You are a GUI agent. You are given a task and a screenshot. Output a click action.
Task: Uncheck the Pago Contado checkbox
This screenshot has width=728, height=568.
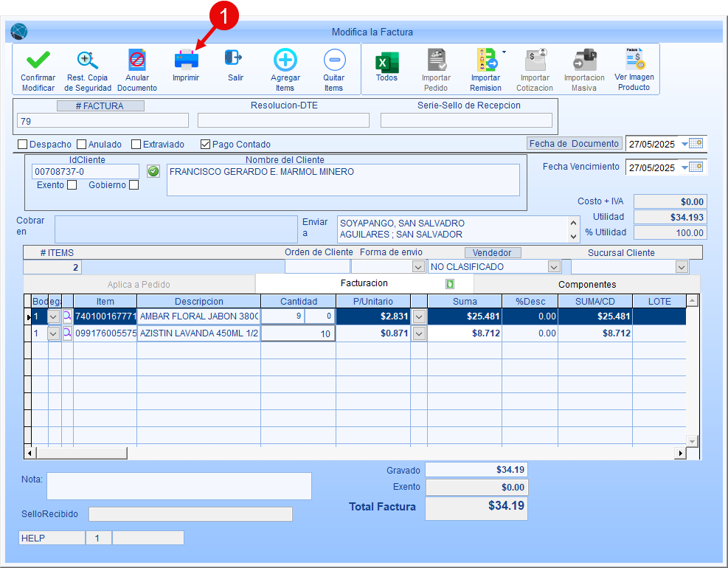(x=205, y=145)
